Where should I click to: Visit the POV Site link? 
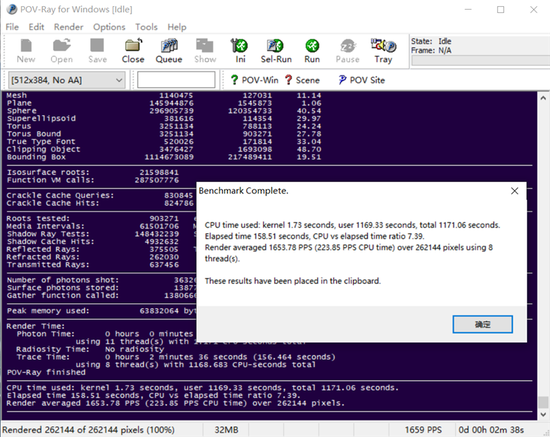(361, 80)
